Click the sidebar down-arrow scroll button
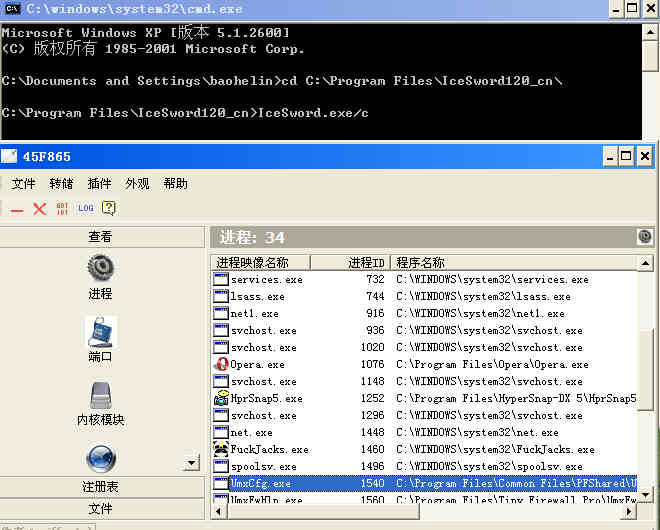Screen dimensions: 660x530 tap(192, 463)
